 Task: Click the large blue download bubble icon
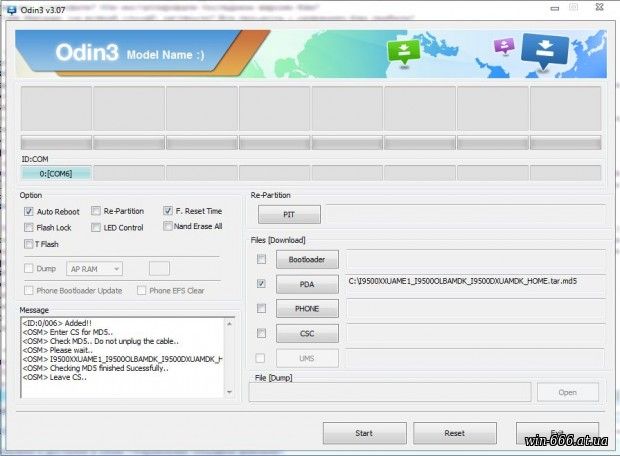click(545, 51)
